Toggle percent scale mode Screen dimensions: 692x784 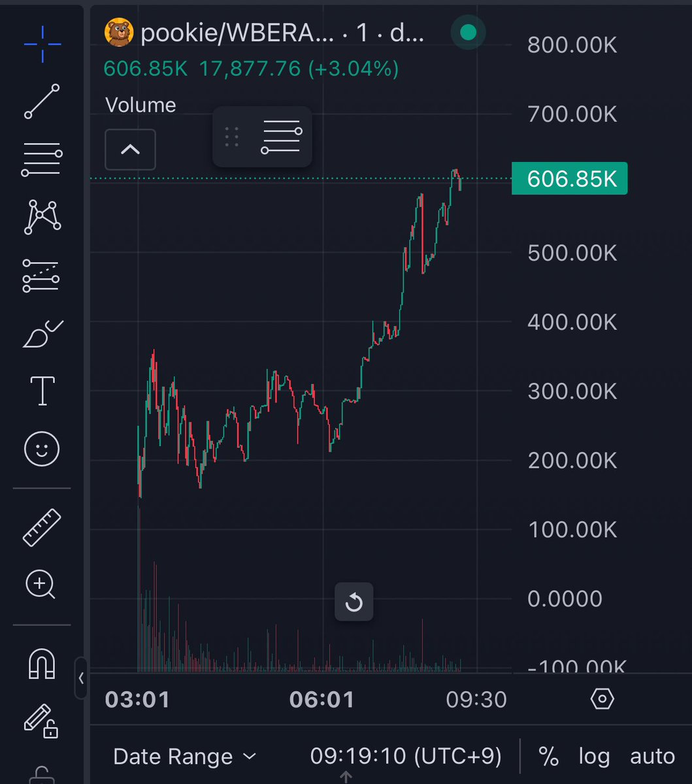tap(548, 757)
